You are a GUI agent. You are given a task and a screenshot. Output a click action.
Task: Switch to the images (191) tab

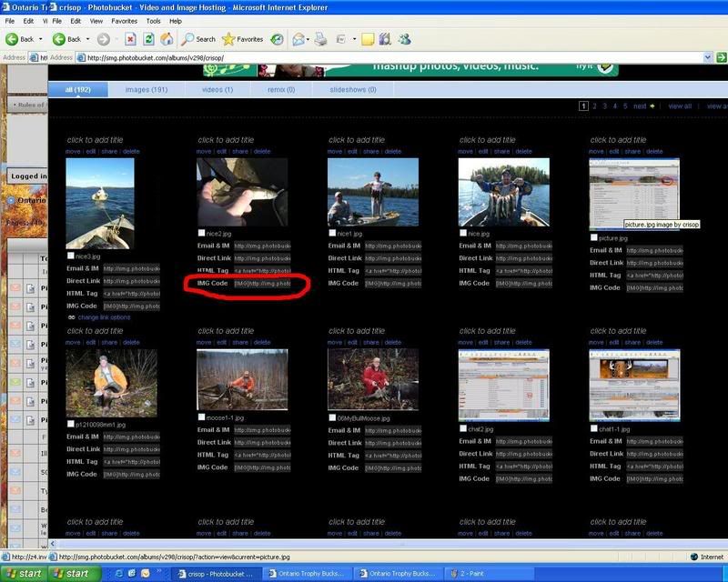(147, 90)
